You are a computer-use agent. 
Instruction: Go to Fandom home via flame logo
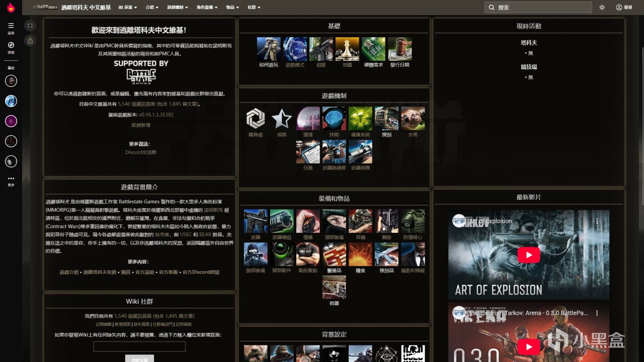click(x=11, y=8)
